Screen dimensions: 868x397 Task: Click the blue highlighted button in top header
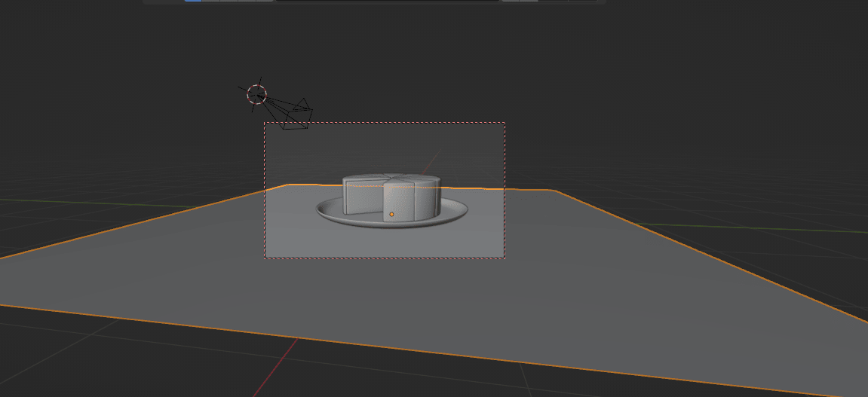tap(192, 1)
